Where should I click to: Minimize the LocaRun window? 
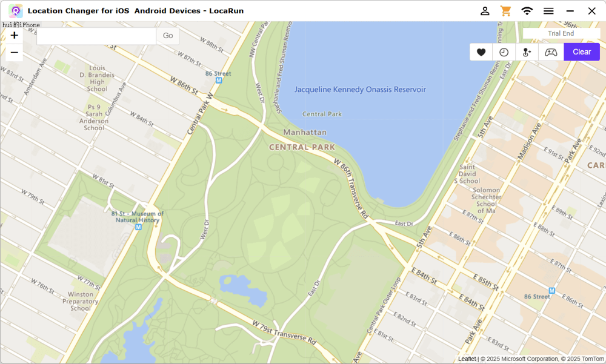570,11
